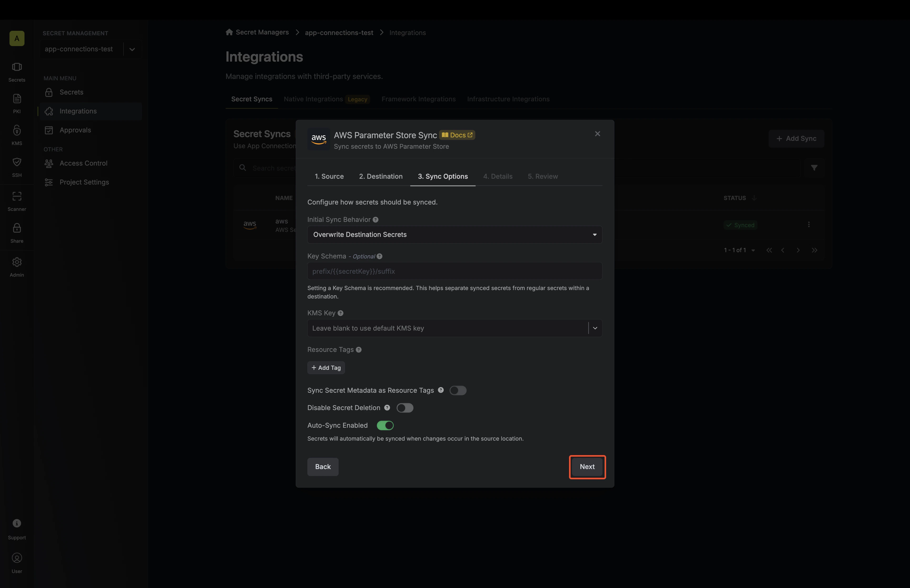
Task: Switch to the 5. Review step
Action: (543, 176)
